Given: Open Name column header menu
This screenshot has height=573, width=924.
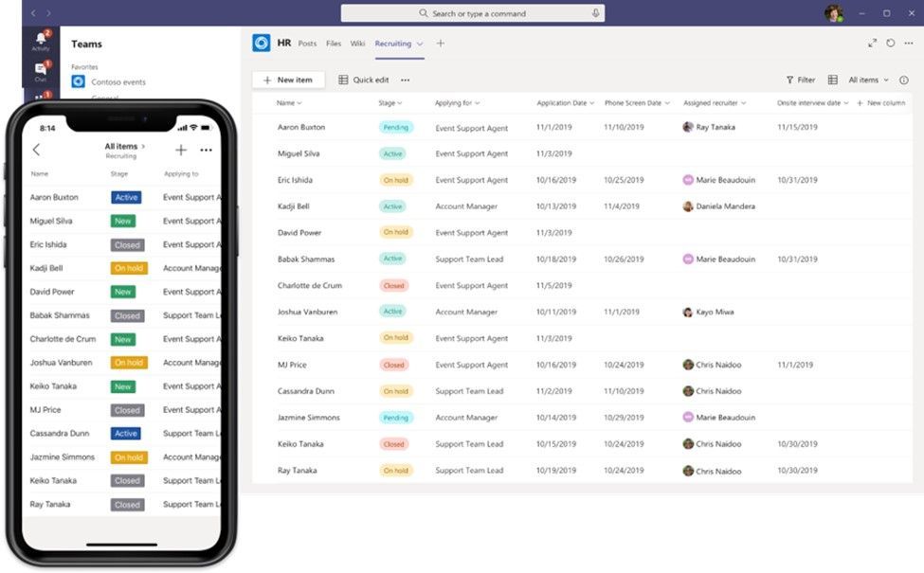Looking at the screenshot, I should (289, 103).
